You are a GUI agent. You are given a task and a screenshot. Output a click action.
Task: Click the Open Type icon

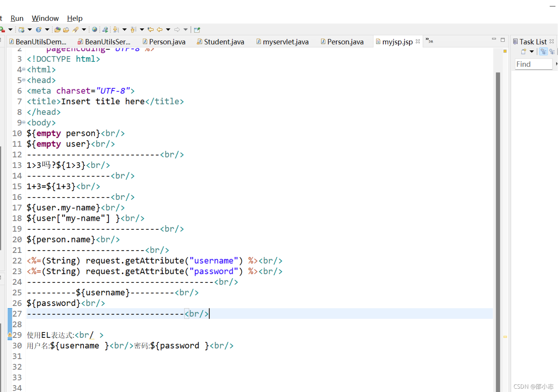57,30
